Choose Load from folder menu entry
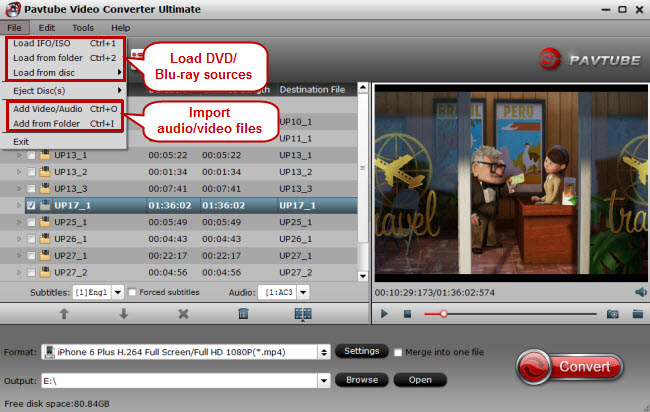The width and height of the screenshot is (650, 412). [65, 58]
